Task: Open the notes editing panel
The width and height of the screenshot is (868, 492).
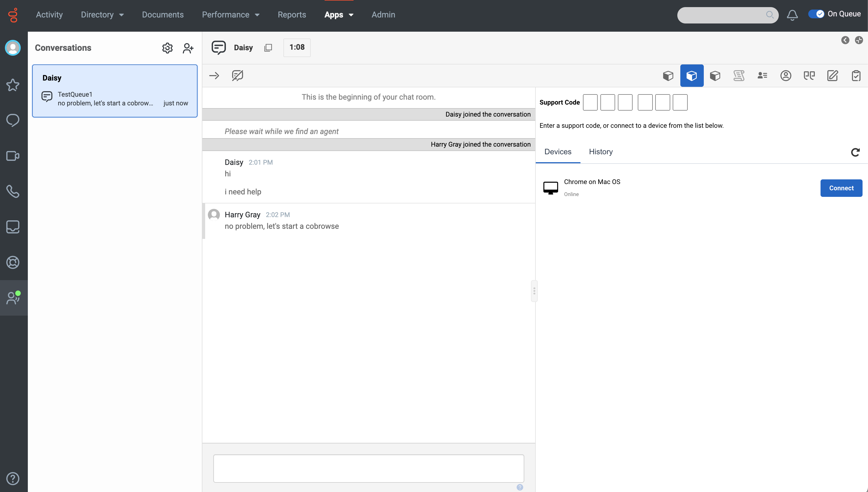Action: tap(832, 75)
